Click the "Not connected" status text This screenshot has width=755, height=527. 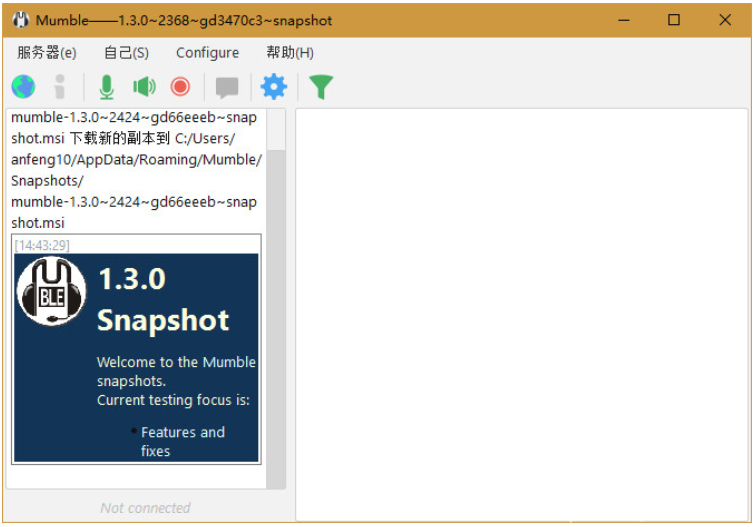click(145, 508)
